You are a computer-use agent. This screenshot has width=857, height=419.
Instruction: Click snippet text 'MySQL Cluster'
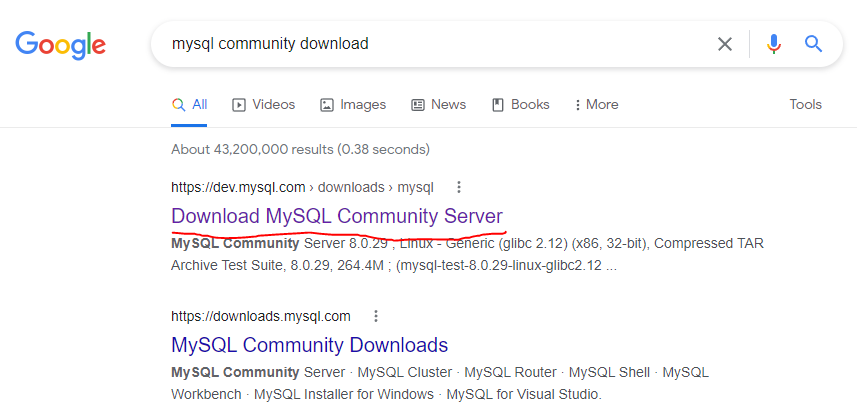[x=404, y=373]
